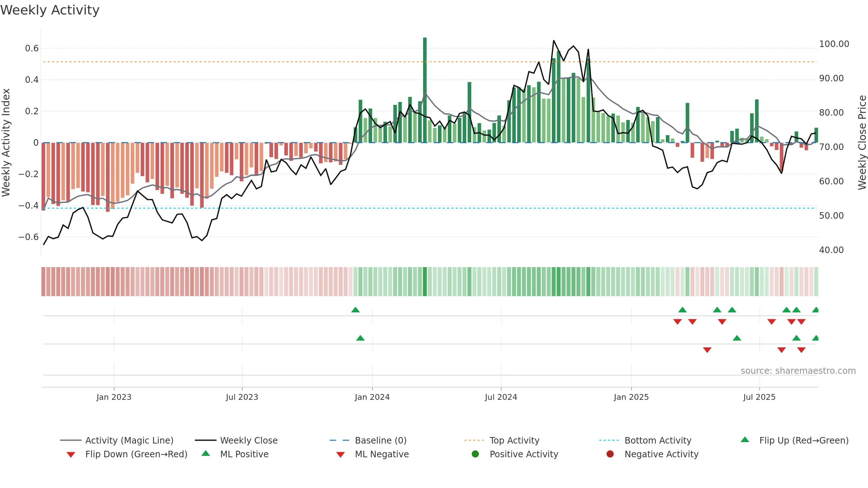
Task: Click the Jan 2025 x-axis label
Action: point(631,397)
